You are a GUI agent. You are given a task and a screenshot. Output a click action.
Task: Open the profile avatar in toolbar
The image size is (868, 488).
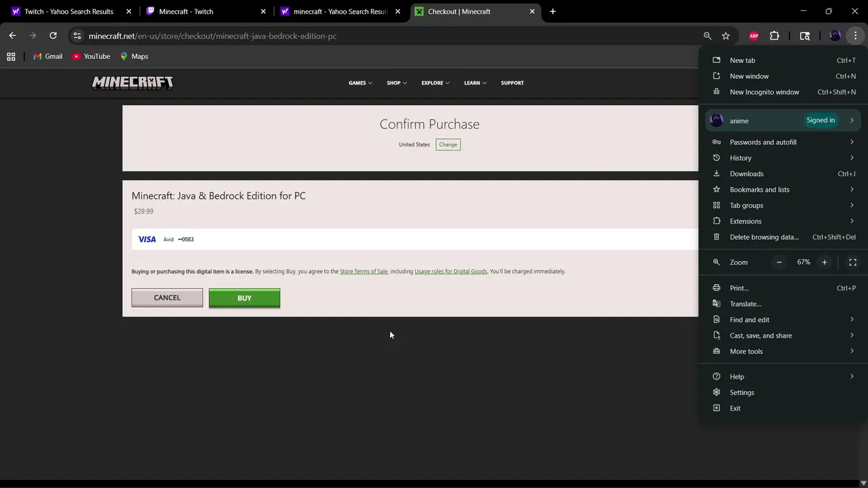point(835,36)
